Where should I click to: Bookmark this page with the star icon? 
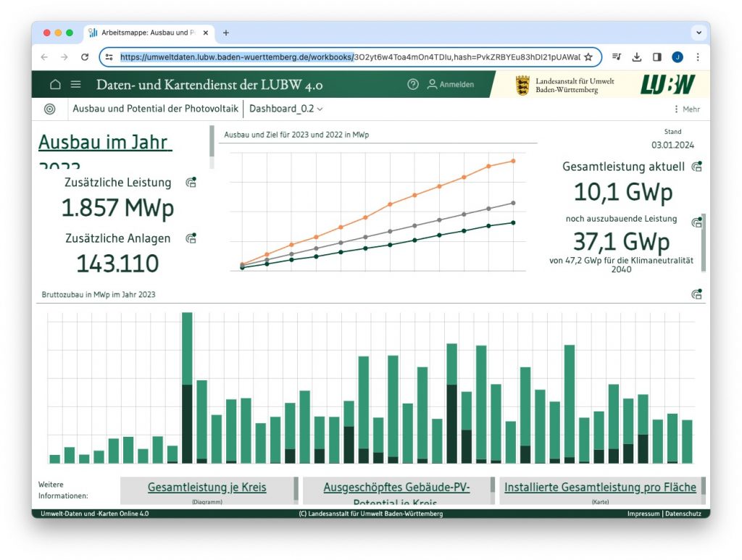[588, 57]
